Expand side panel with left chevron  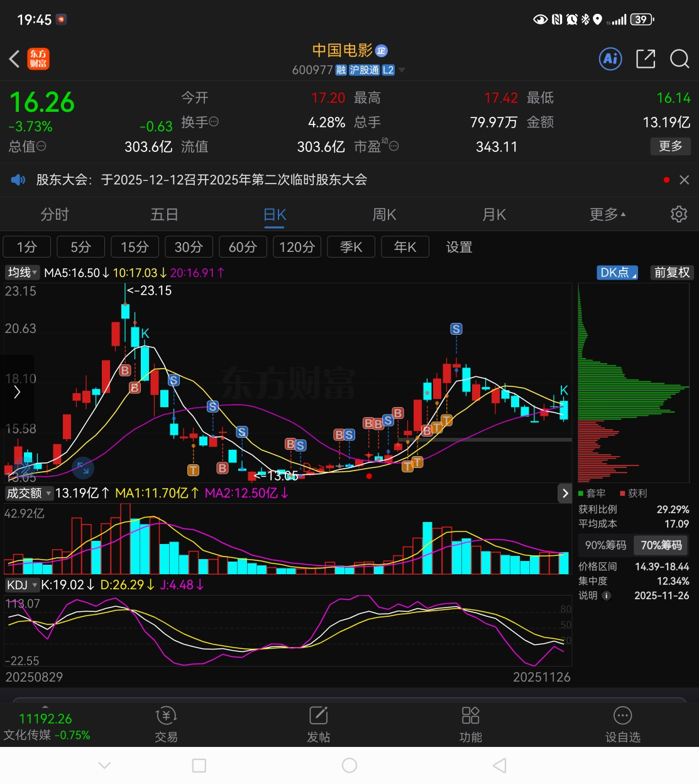click(17, 392)
